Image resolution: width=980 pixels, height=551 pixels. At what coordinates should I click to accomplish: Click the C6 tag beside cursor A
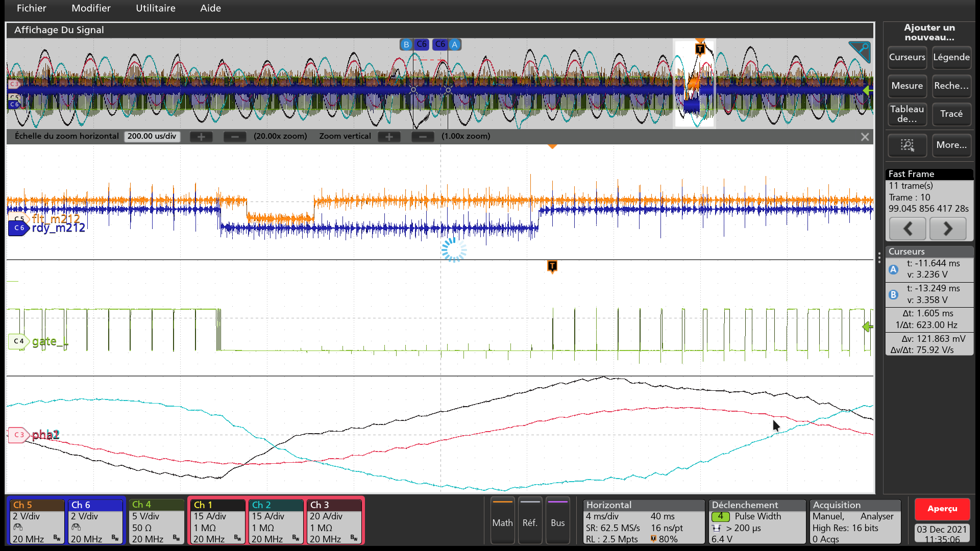coord(440,44)
